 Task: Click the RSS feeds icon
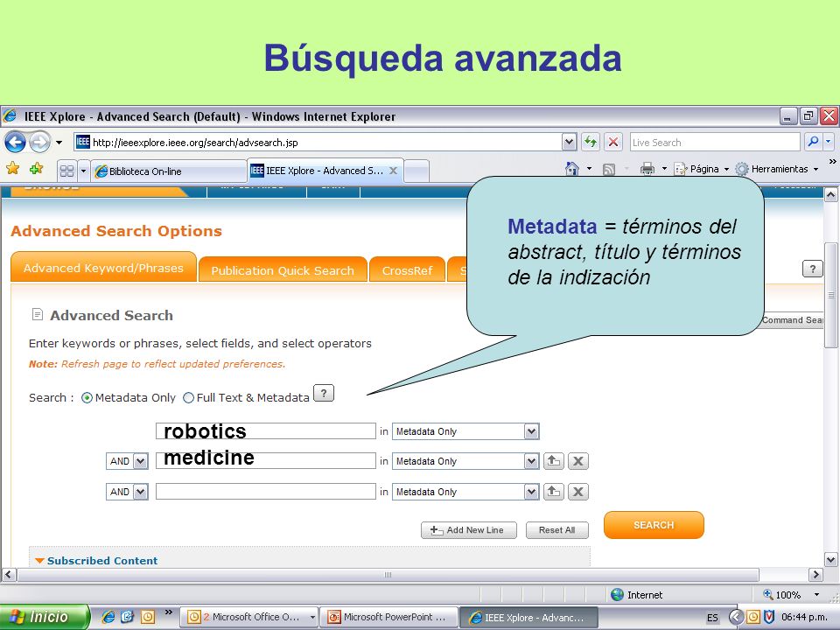609,169
